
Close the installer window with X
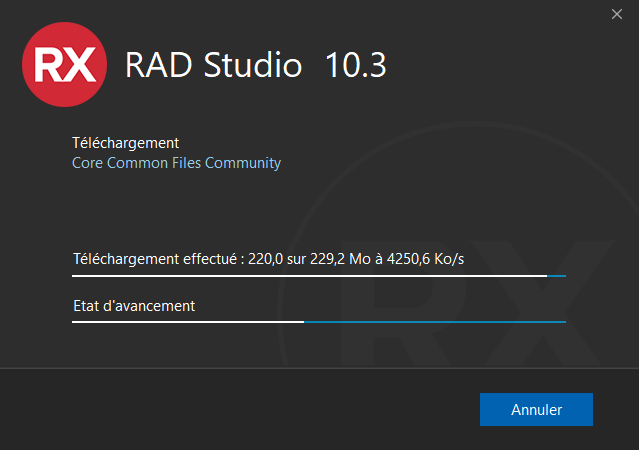tap(618, 14)
